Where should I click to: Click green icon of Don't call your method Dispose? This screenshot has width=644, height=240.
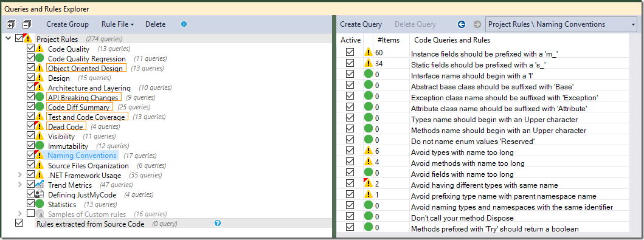click(x=369, y=216)
